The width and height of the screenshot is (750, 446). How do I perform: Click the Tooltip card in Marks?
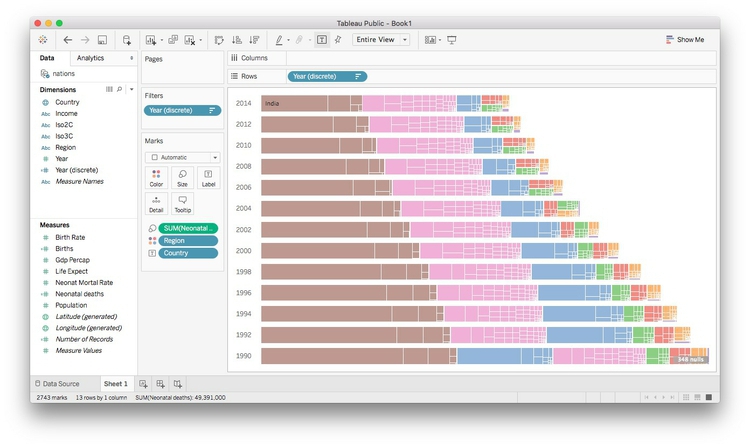point(182,203)
